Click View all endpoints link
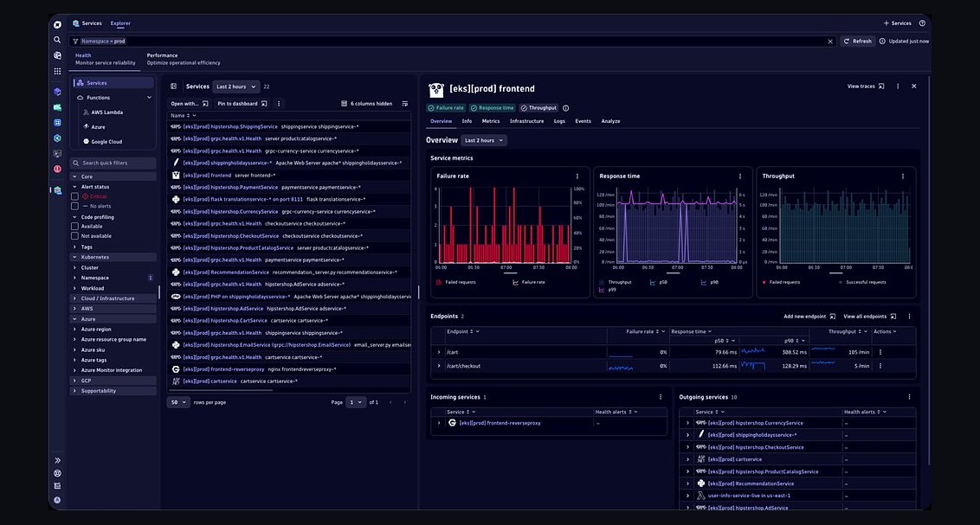 tap(869, 317)
